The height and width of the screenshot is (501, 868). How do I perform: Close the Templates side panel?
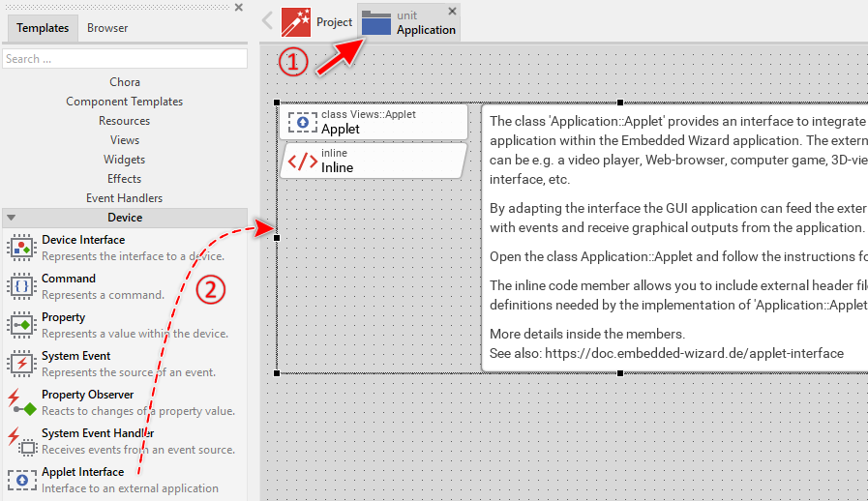tap(239, 8)
